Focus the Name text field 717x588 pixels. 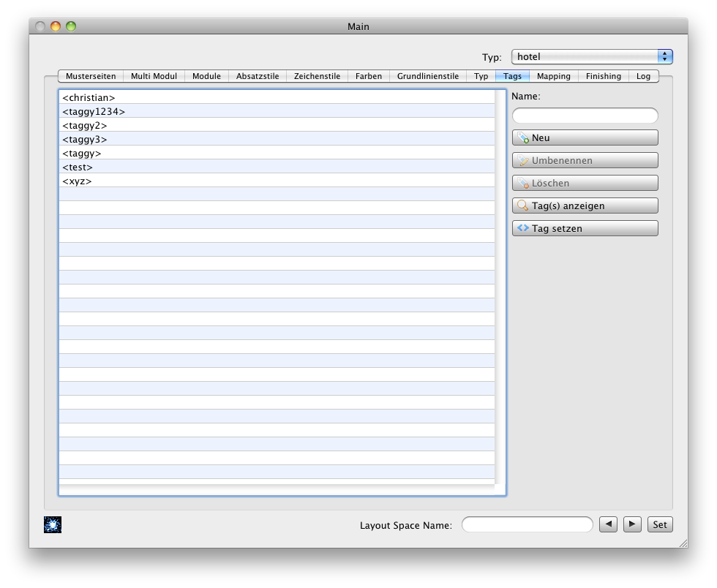click(585, 116)
